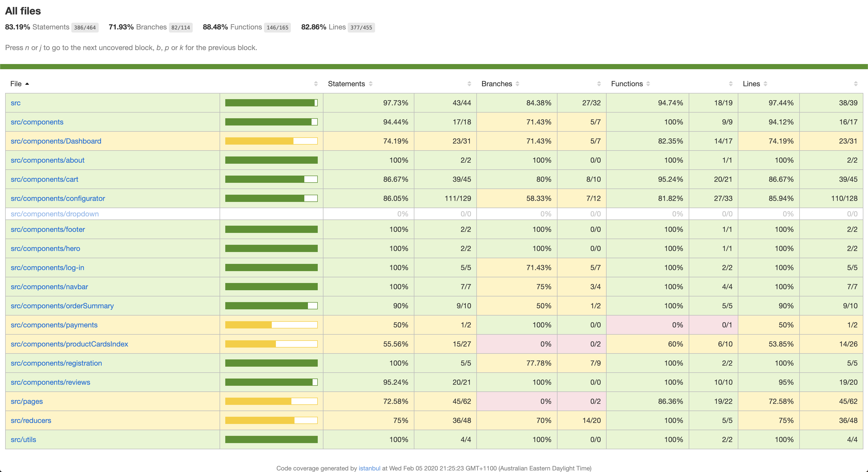The height and width of the screenshot is (472, 868).
Task: Click sort icon beside Functions header
Action: pyautogui.click(x=648, y=84)
